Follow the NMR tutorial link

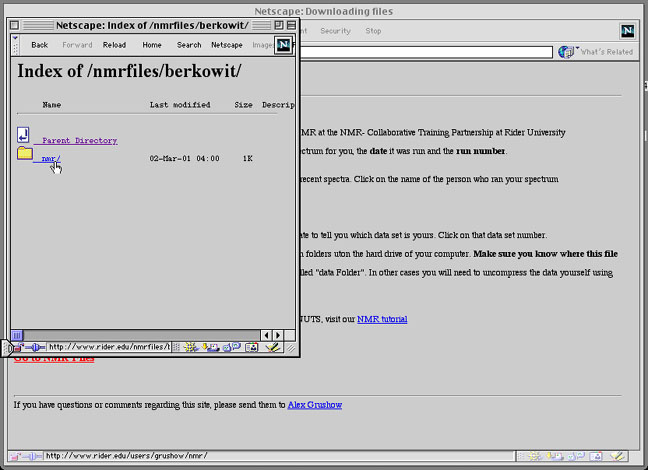pos(381,319)
